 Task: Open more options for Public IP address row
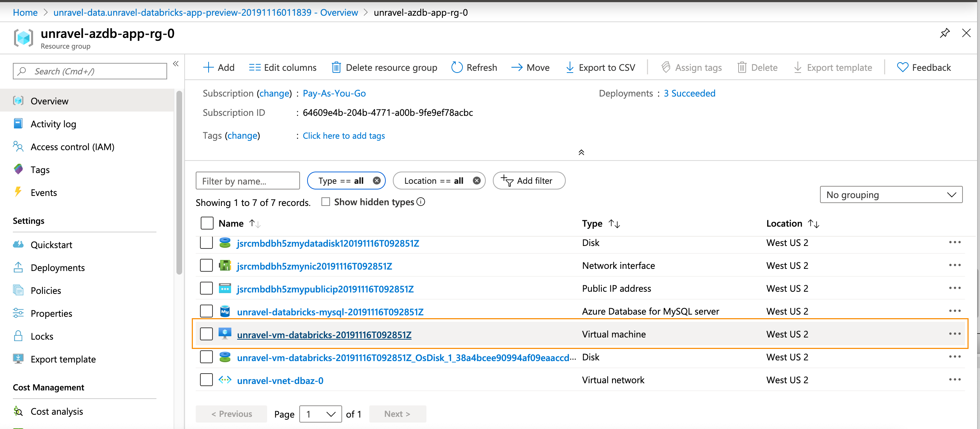955,288
